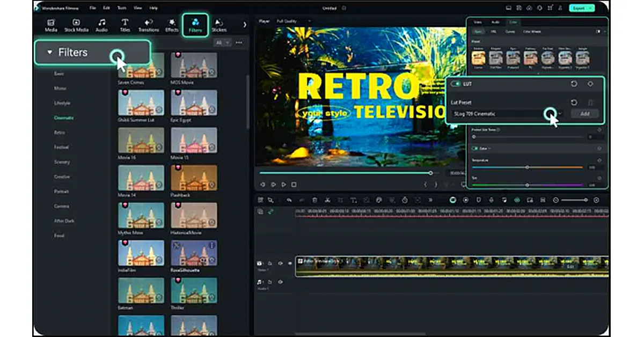Expand more library tabs with the arrow
Screen dimensions: 644x337
245,25
